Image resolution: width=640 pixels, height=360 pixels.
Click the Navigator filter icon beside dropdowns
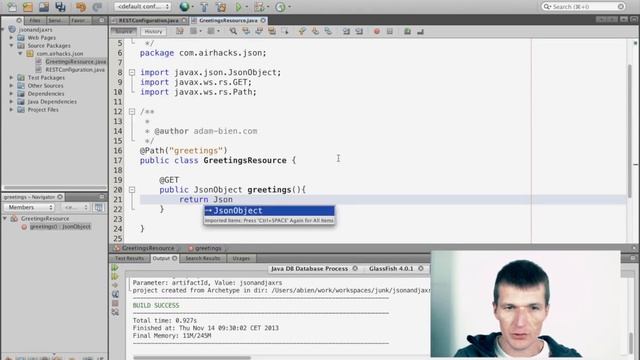(x=98, y=207)
